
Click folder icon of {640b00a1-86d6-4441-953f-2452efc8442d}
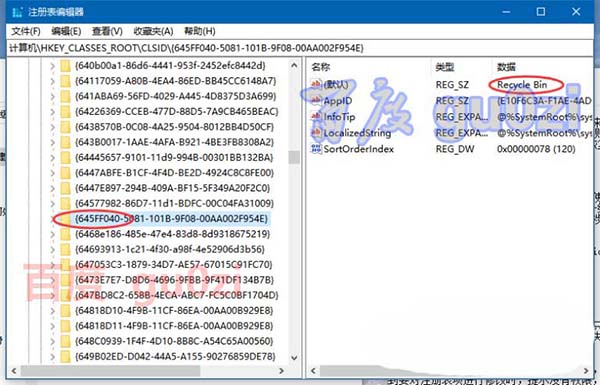tap(66, 66)
